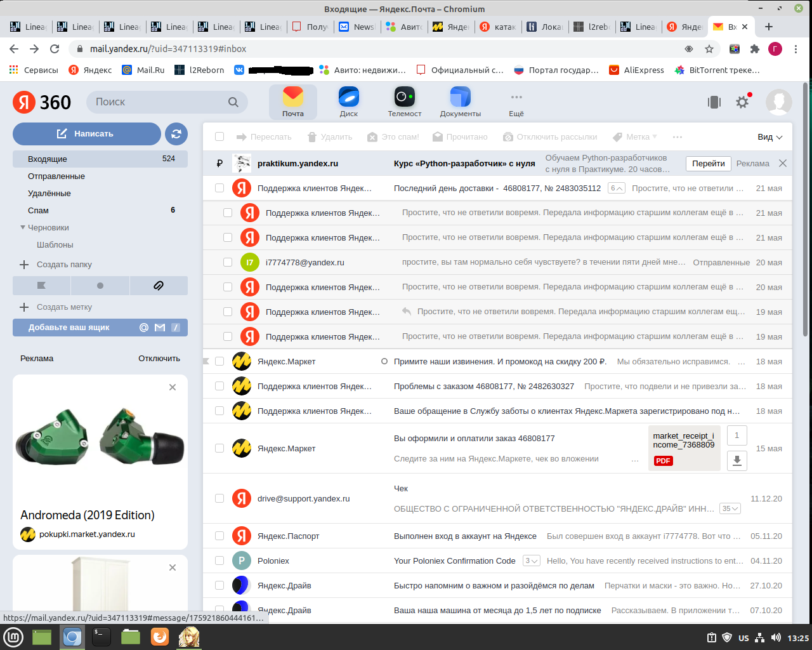
Task: Filter messages with attachments using the paperclip icon
Action: pyautogui.click(x=159, y=286)
